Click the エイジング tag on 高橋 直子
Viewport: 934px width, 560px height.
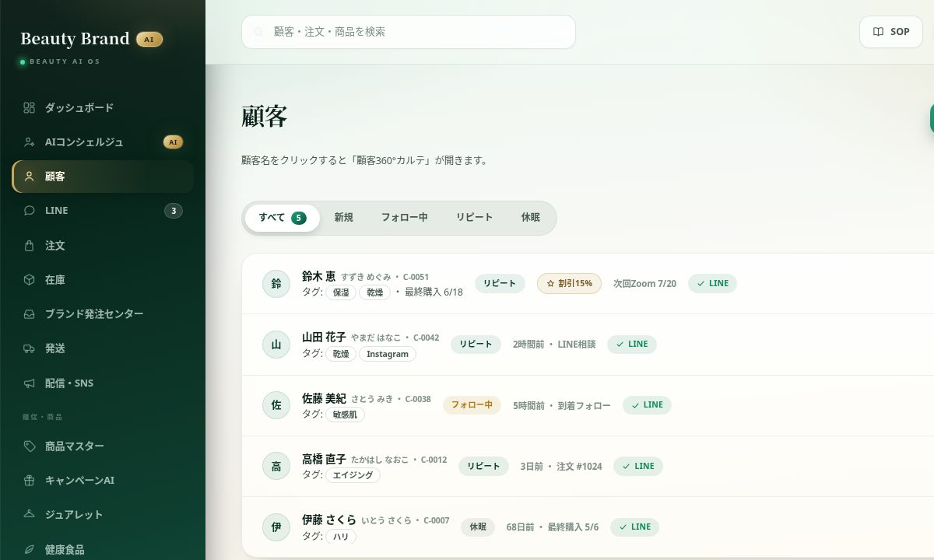click(353, 475)
